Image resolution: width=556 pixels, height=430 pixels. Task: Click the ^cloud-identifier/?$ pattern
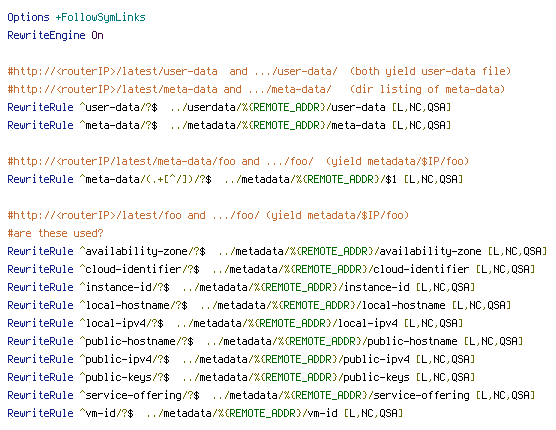point(139,269)
